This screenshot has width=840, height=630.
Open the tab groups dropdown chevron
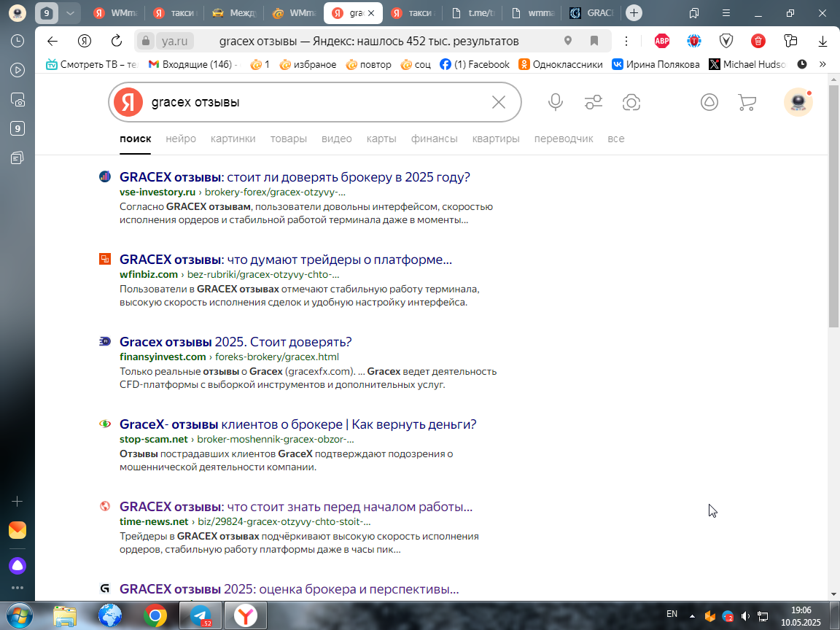point(70,13)
